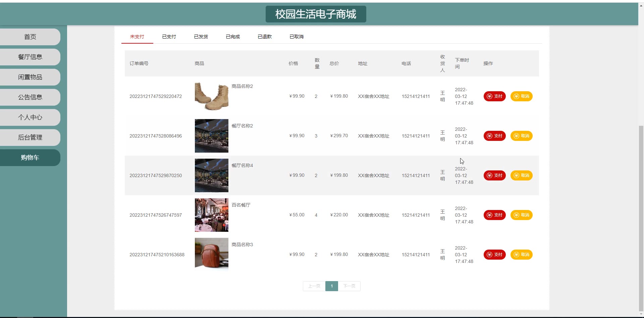Click total price ¥299.70
This screenshot has height=318, width=644.
click(339, 136)
